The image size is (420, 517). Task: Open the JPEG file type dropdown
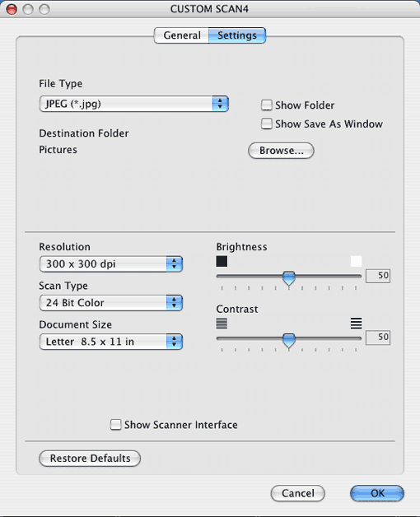[133, 104]
